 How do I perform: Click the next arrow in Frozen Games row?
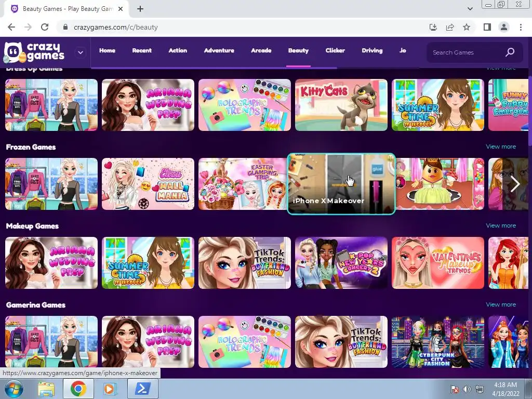tap(515, 184)
